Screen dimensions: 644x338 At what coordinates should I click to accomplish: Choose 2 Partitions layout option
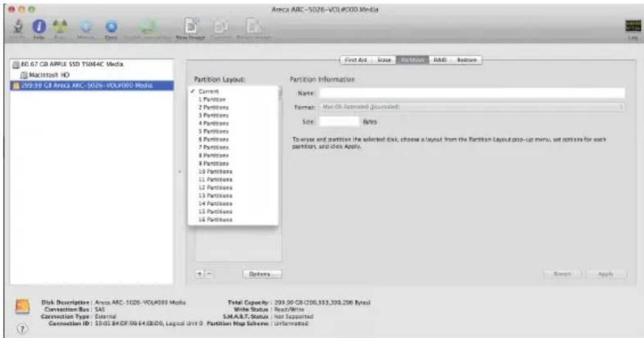(x=234, y=107)
